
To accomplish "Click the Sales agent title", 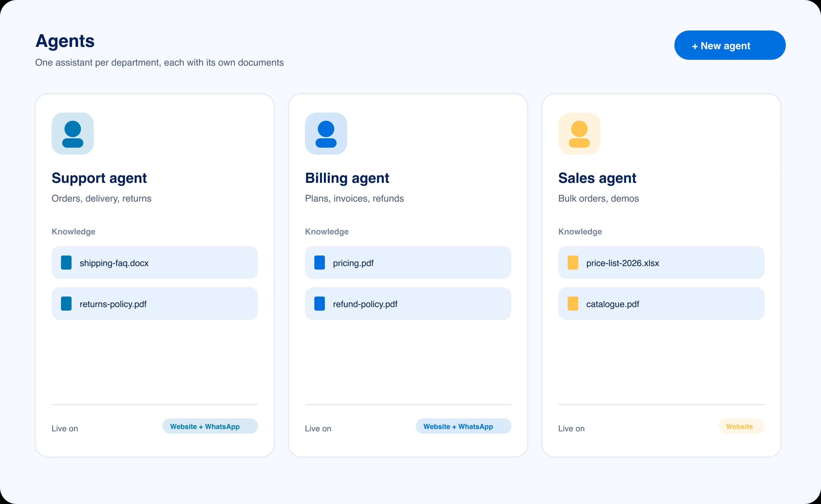I will click(x=597, y=178).
